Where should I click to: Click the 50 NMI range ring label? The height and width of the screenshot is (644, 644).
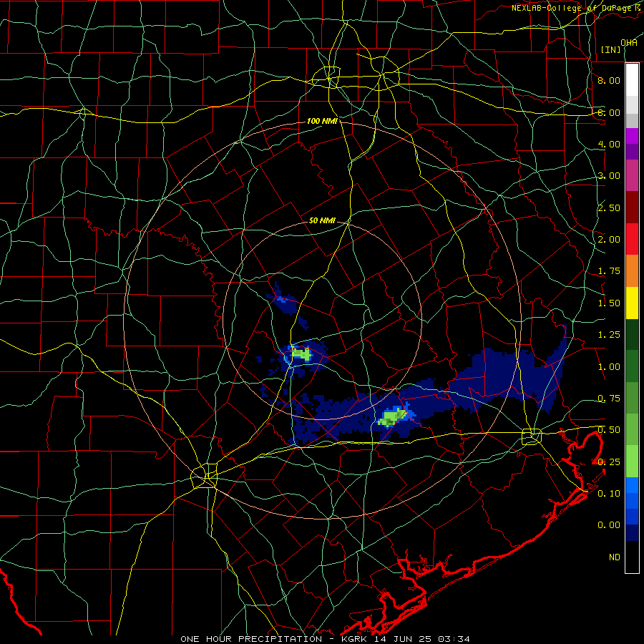click(x=322, y=220)
